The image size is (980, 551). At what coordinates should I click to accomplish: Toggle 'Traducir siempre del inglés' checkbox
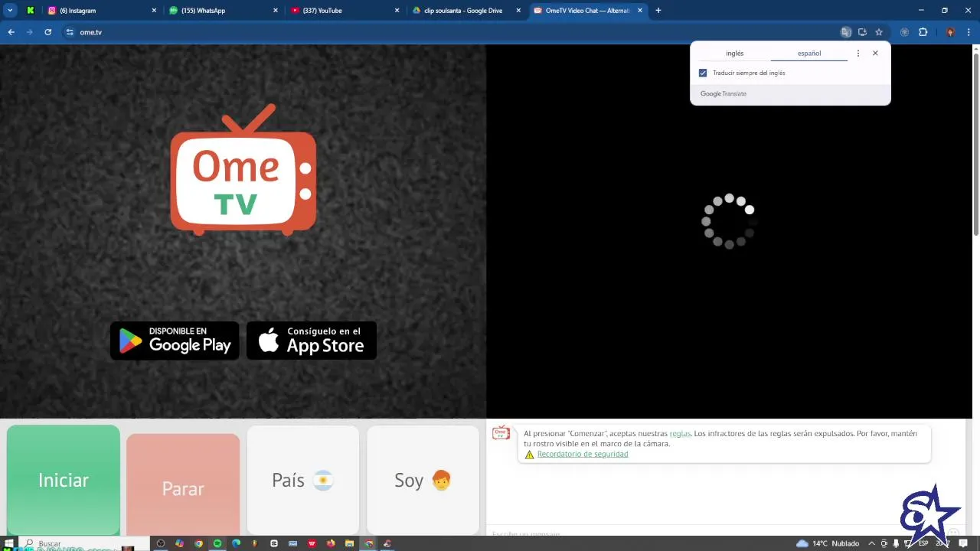703,73
